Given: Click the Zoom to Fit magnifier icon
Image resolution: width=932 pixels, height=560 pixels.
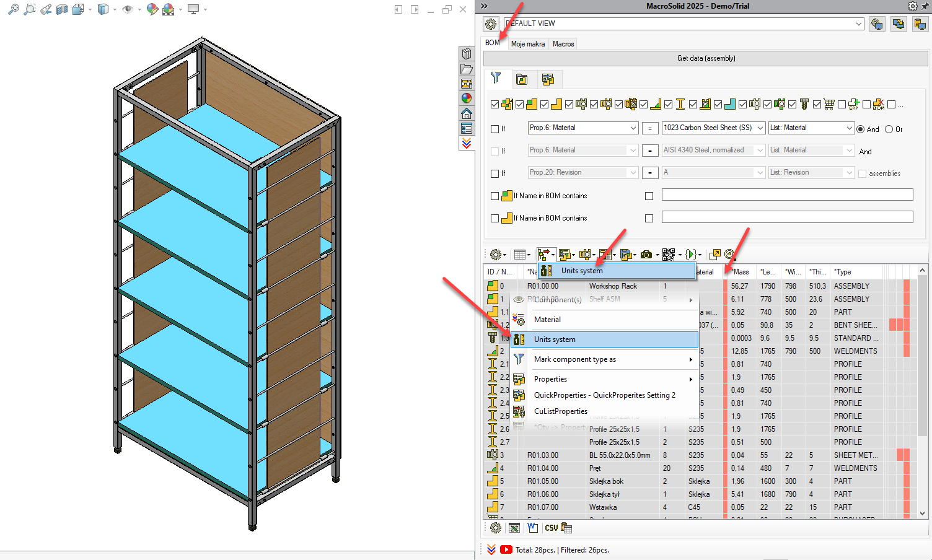Looking at the screenshot, I should click(x=13, y=9).
